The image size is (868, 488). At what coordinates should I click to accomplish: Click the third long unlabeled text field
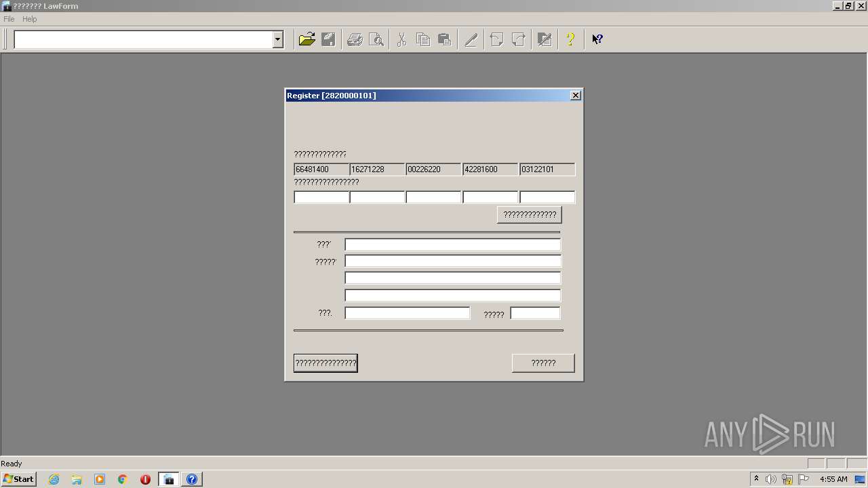tap(452, 278)
